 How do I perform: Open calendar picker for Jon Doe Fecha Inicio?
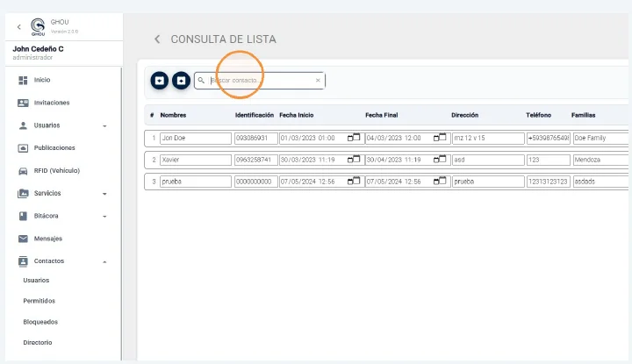[x=354, y=138]
